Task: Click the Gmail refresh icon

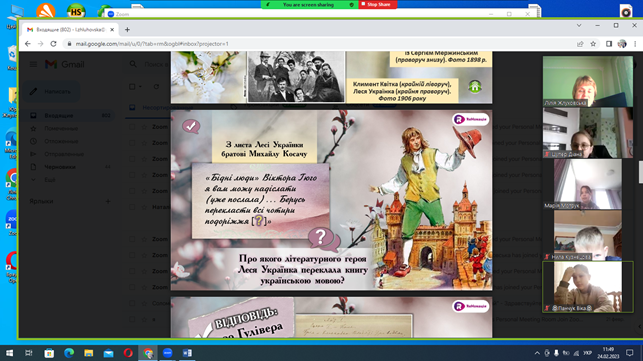Action: point(156,87)
